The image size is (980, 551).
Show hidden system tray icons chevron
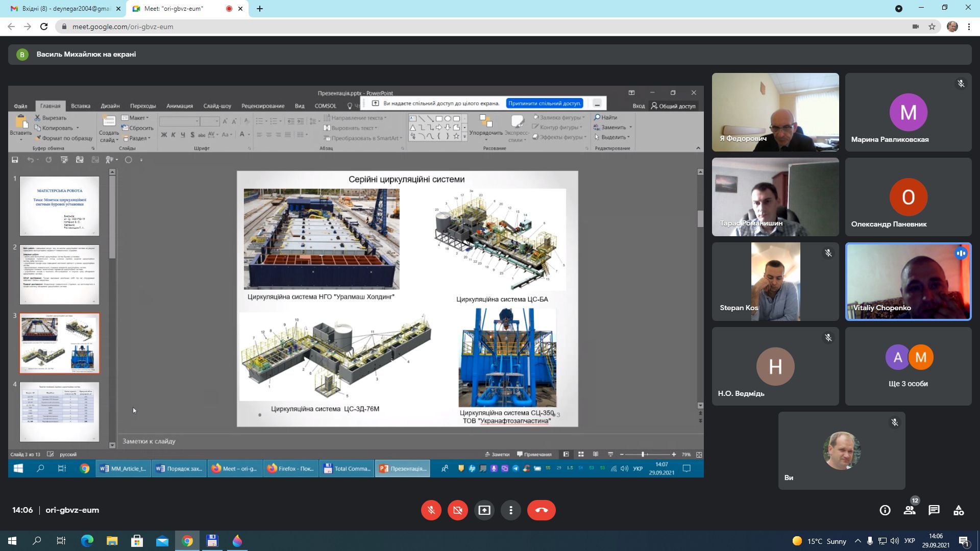[x=857, y=541]
